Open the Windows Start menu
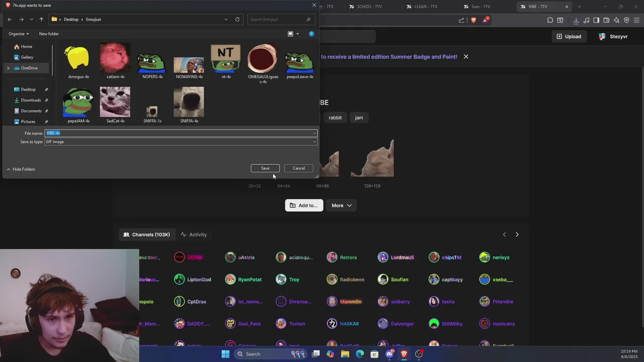This screenshot has width=644, height=362. (x=225, y=354)
